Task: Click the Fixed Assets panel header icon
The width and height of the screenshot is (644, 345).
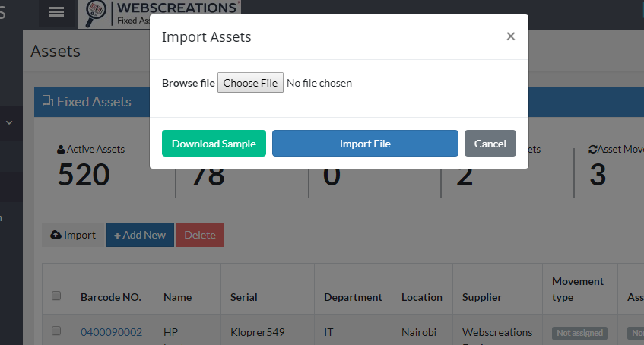Action: pos(48,101)
